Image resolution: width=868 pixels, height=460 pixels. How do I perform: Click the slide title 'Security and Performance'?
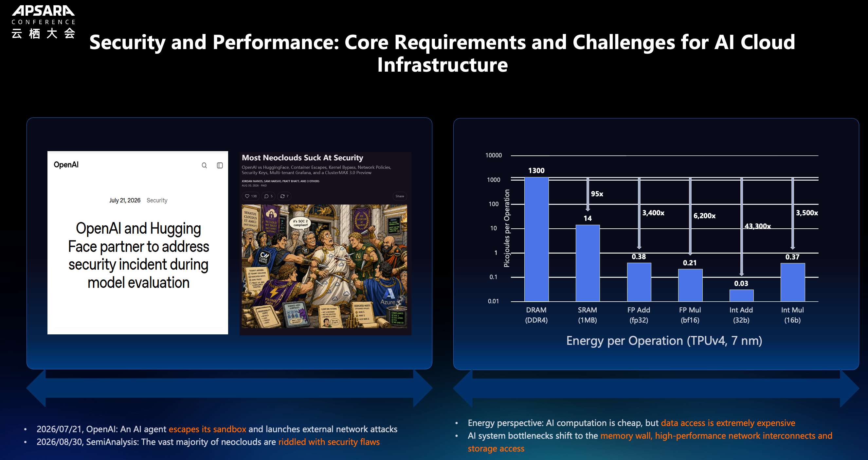[x=442, y=53]
